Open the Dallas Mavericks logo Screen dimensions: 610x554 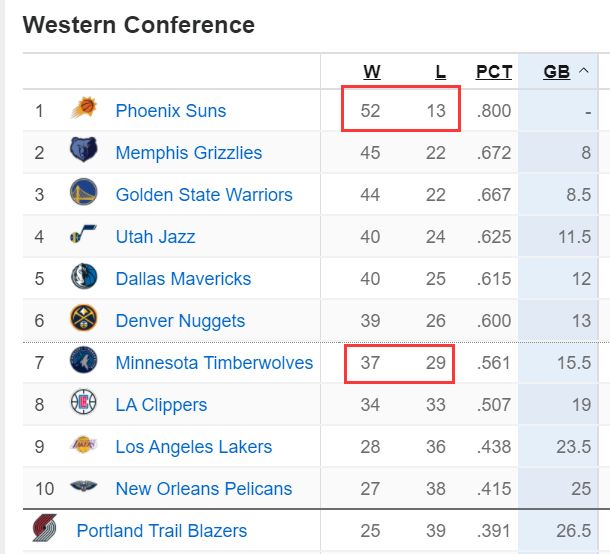click(84, 278)
